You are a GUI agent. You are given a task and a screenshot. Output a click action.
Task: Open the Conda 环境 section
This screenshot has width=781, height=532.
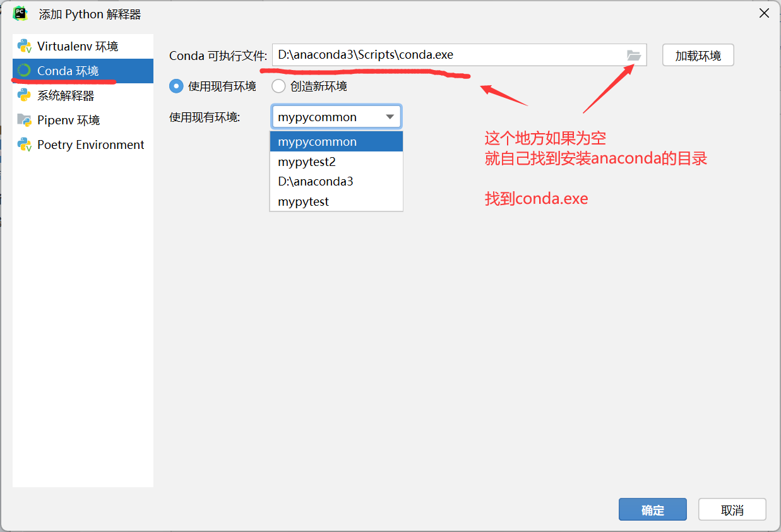coord(83,71)
